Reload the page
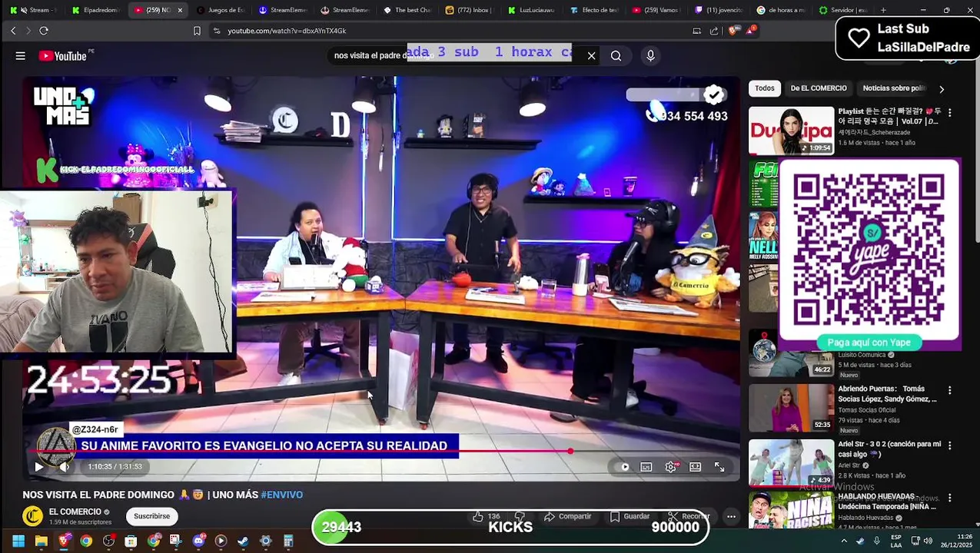The width and height of the screenshot is (980, 553). click(44, 31)
